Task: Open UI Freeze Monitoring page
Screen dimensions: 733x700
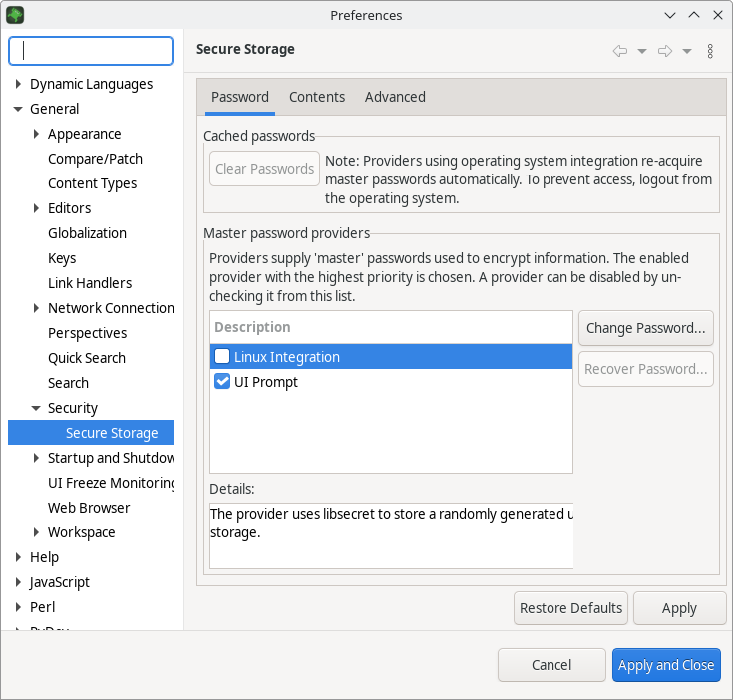Action: click(x=111, y=483)
